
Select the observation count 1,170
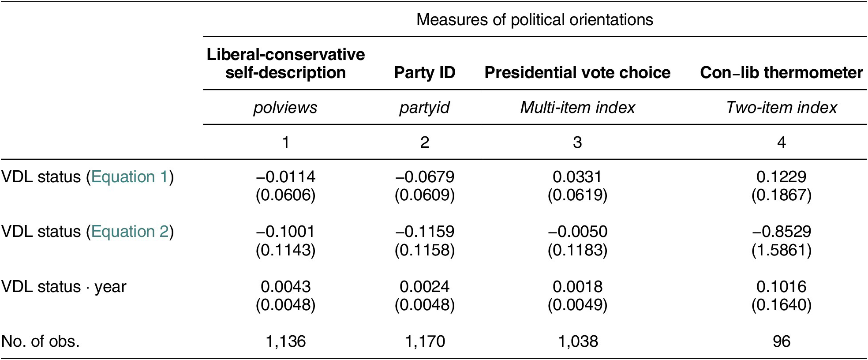tap(424, 341)
